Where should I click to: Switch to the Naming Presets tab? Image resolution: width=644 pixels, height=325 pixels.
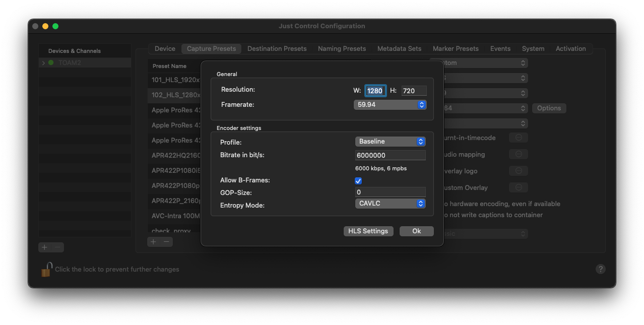point(342,49)
